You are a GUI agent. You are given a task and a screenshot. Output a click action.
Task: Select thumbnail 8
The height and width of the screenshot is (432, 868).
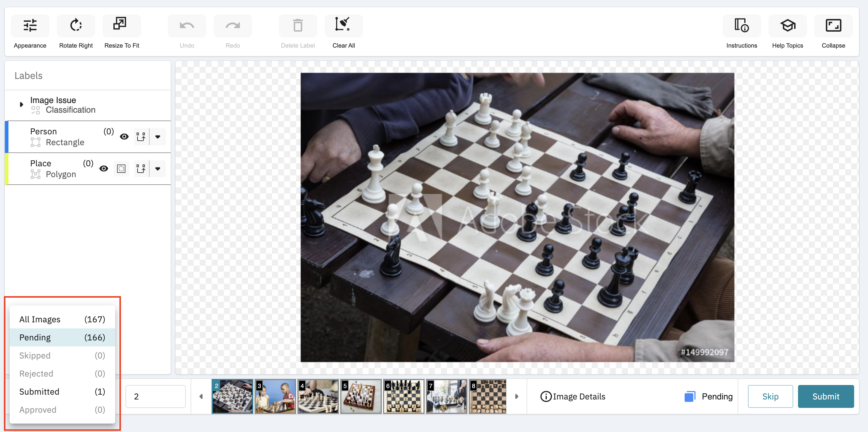point(488,396)
